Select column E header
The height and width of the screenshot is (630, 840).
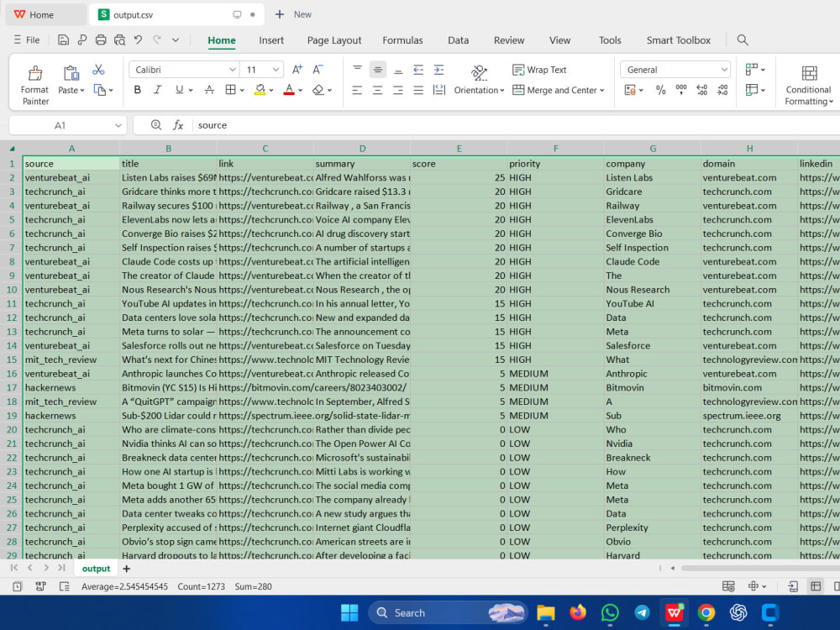(x=459, y=149)
